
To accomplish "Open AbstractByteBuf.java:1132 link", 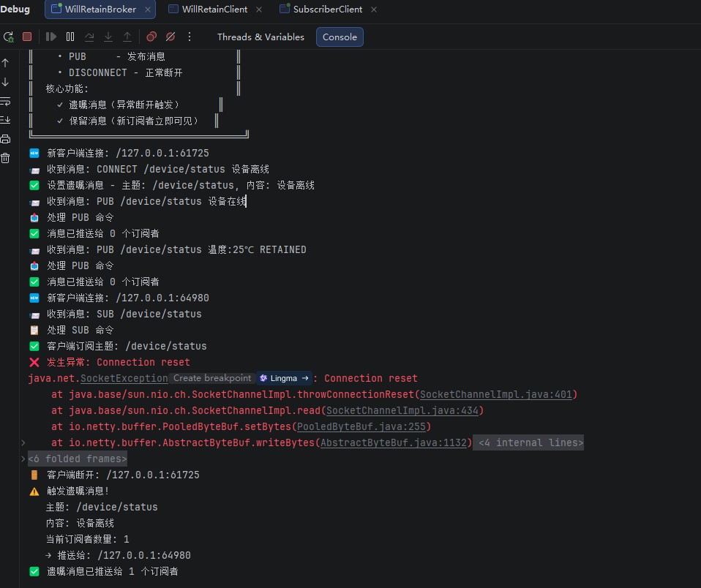I will (x=394, y=442).
